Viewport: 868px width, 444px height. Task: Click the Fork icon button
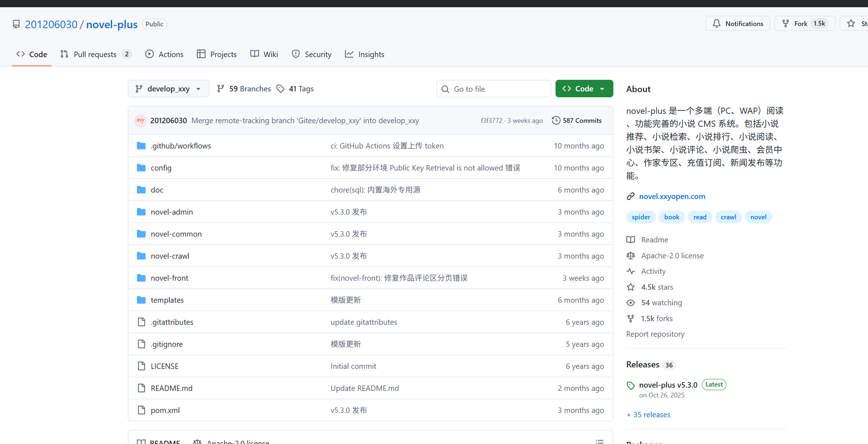point(786,23)
